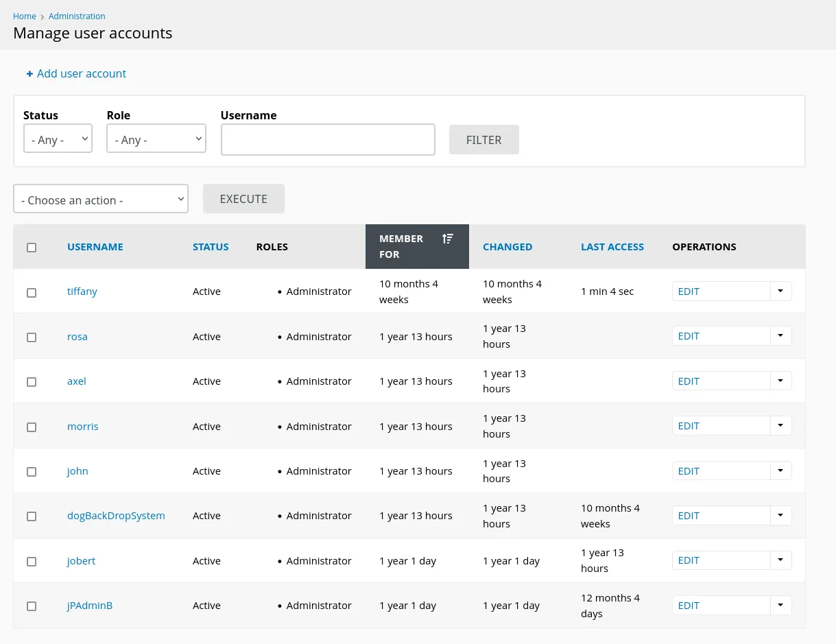
Task: Open the Role filter dropdown
Action: pos(156,139)
